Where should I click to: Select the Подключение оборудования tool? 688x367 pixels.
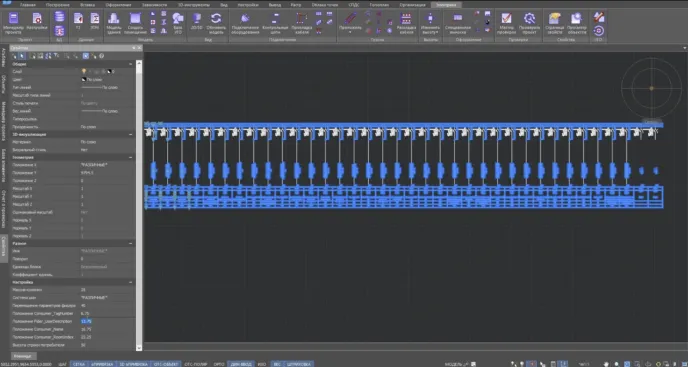pyautogui.click(x=245, y=22)
